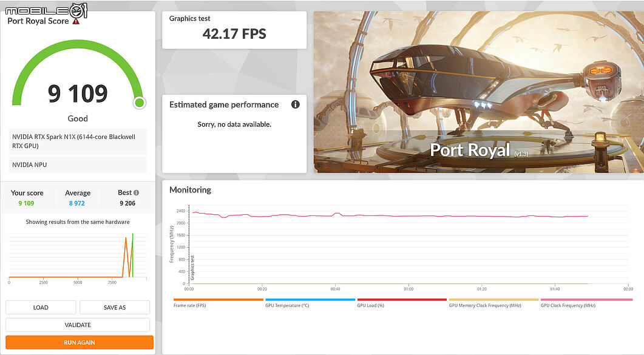
Task: Click the green Your score value 9 109
Action: tap(26, 203)
